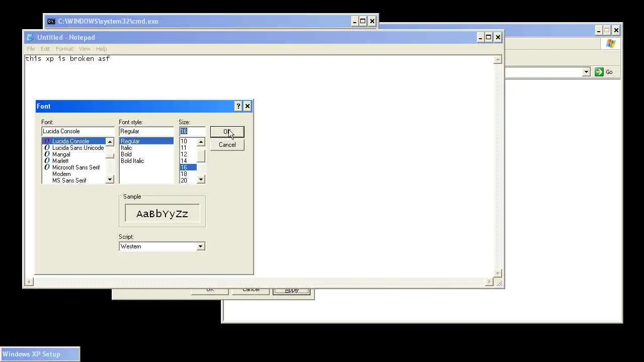Select size 14 in the size list
This screenshot has width=644, height=362.
(188, 161)
